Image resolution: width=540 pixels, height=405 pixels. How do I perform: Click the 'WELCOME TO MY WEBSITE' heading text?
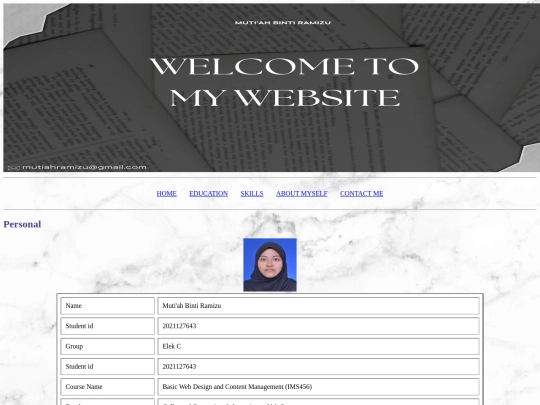284,82
